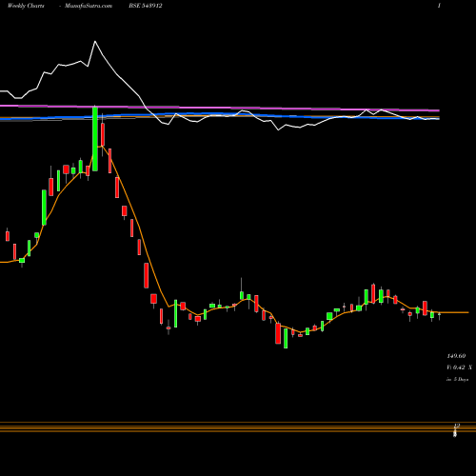The height and width of the screenshot is (476, 476).
Task: Click the 'BSE 543912' symbol label
Action: (x=146, y=6)
